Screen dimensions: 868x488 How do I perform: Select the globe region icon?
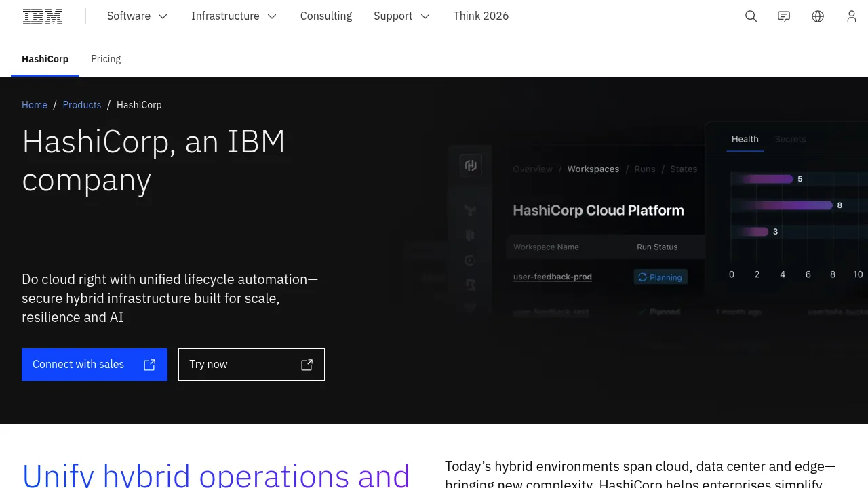[818, 16]
